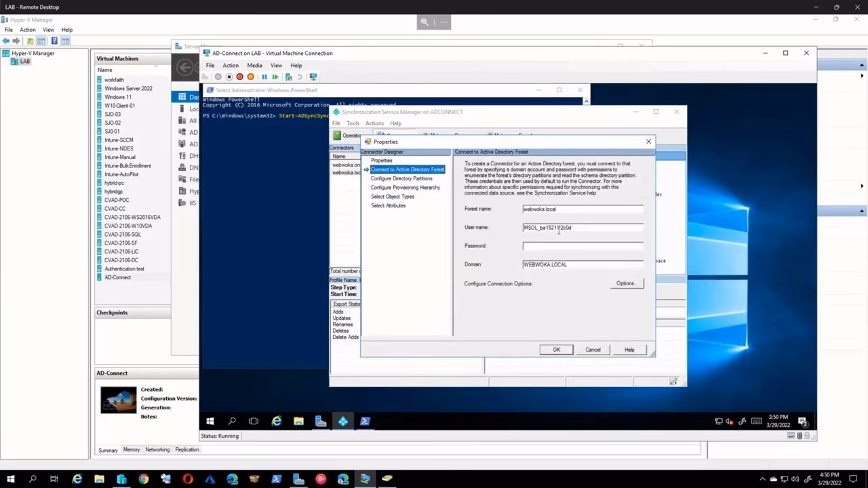The height and width of the screenshot is (488, 868).
Task: Switch to Memory tab in Hyper-V
Action: 132,450
